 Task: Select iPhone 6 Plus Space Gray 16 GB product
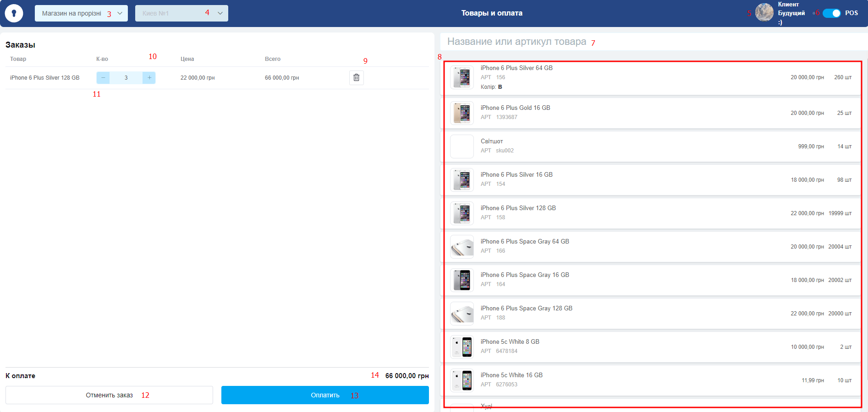point(651,280)
